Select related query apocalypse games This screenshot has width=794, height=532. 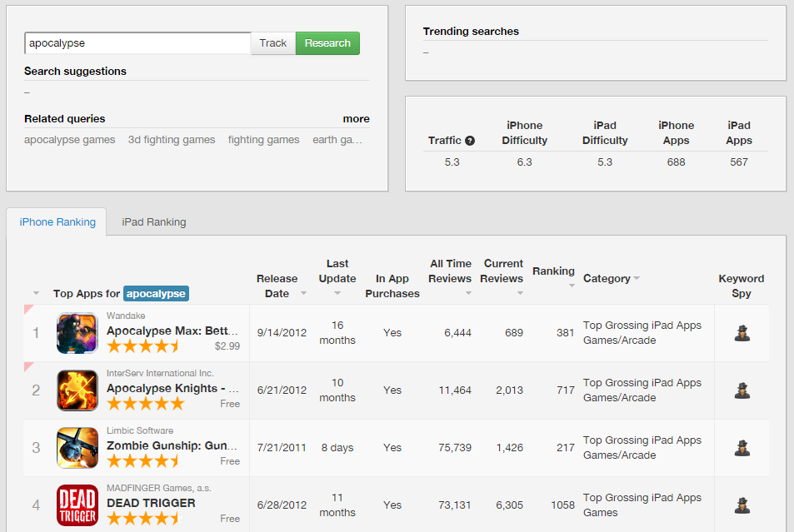coord(69,140)
